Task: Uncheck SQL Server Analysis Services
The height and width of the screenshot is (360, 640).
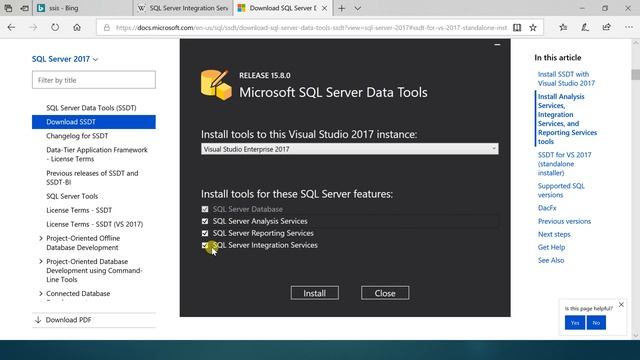Action: pyautogui.click(x=205, y=221)
